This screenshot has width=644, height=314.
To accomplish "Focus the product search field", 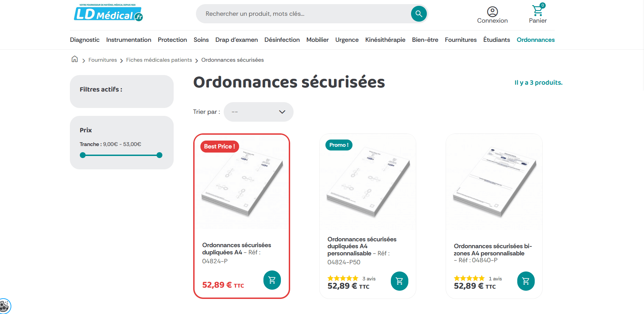I will (303, 14).
